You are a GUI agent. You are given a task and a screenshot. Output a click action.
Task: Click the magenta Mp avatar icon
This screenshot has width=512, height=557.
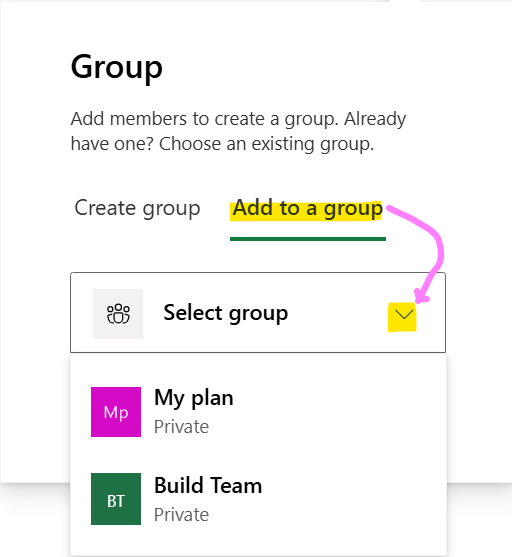pyautogui.click(x=116, y=412)
